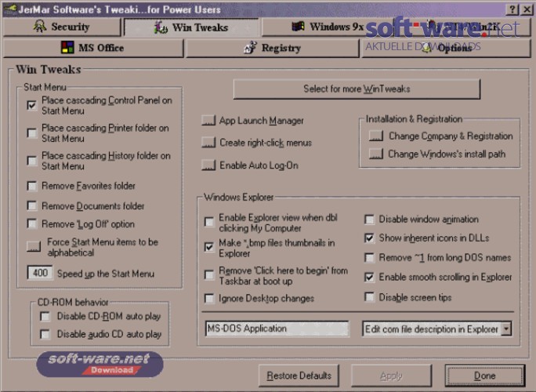The image size is (536, 392).
Task: Click the Win Tweaks tab icon
Action: [x=161, y=27]
